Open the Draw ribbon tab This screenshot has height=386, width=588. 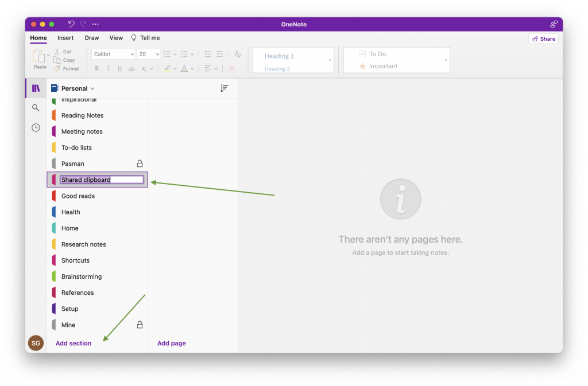[92, 38]
